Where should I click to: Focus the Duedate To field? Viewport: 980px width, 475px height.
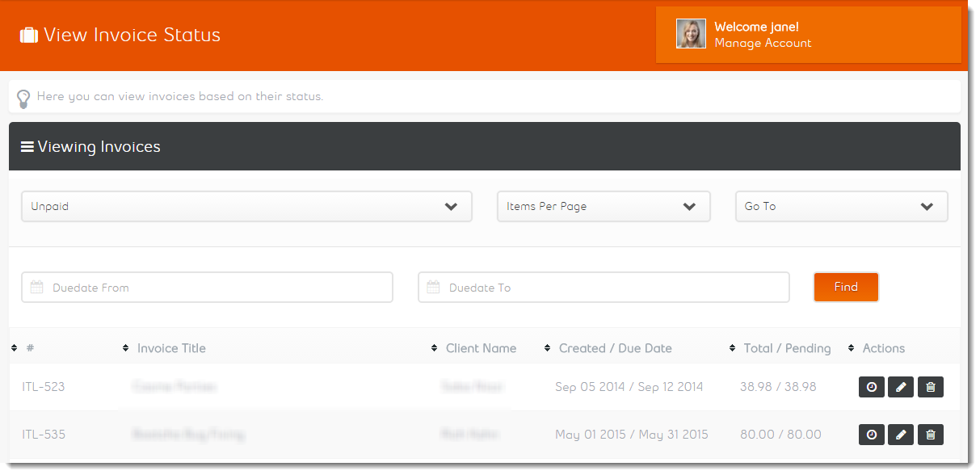604,288
